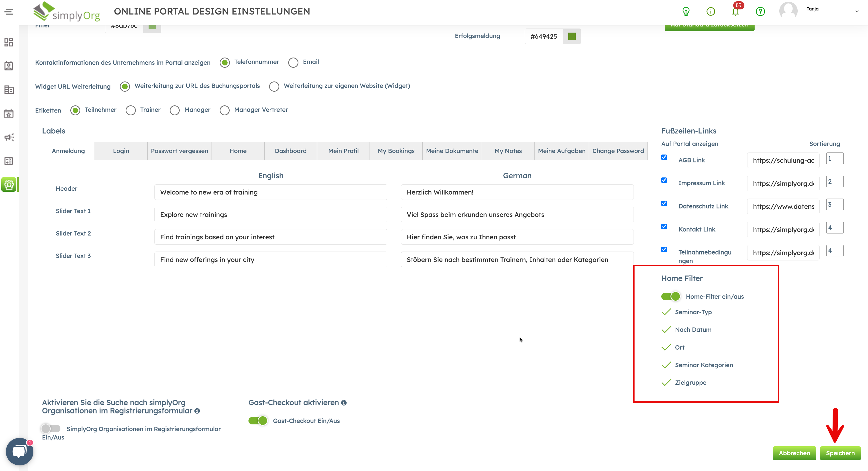The height and width of the screenshot is (471, 868).
Task: Click the dashboard grid sidebar icon
Action: click(9, 42)
